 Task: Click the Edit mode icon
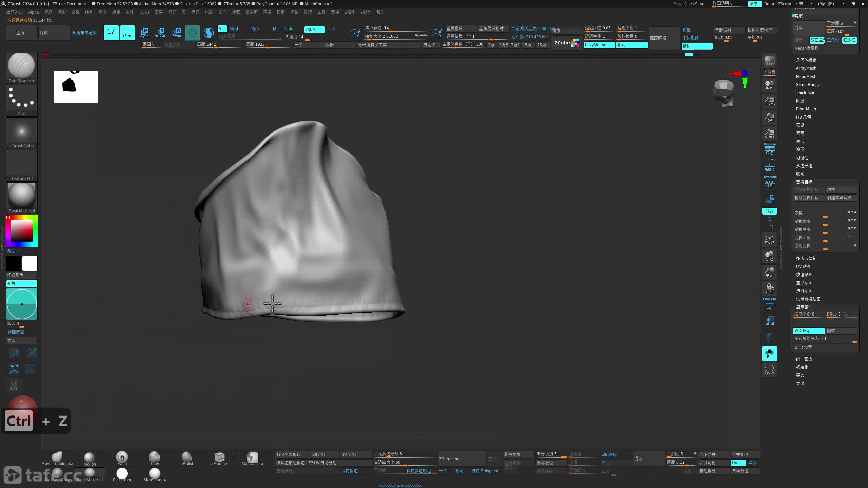point(111,33)
